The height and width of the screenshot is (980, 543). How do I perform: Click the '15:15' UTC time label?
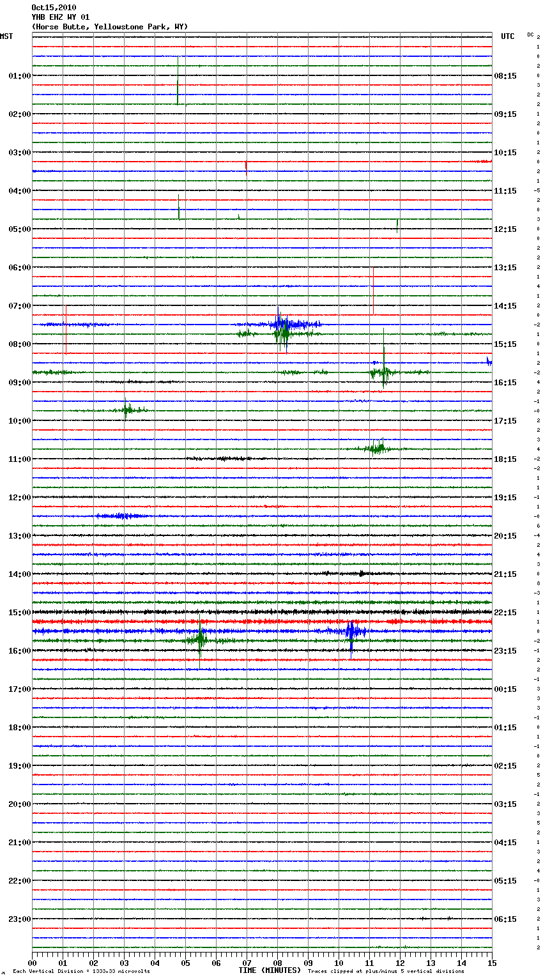click(505, 344)
